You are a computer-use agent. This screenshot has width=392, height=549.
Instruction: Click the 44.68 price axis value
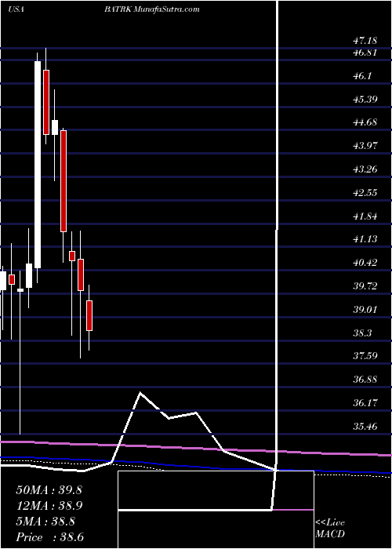coord(365,122)
